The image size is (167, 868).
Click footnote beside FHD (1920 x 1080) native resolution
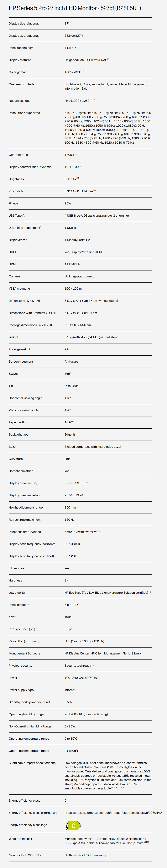pyautogui.click(x=93, y=100)
